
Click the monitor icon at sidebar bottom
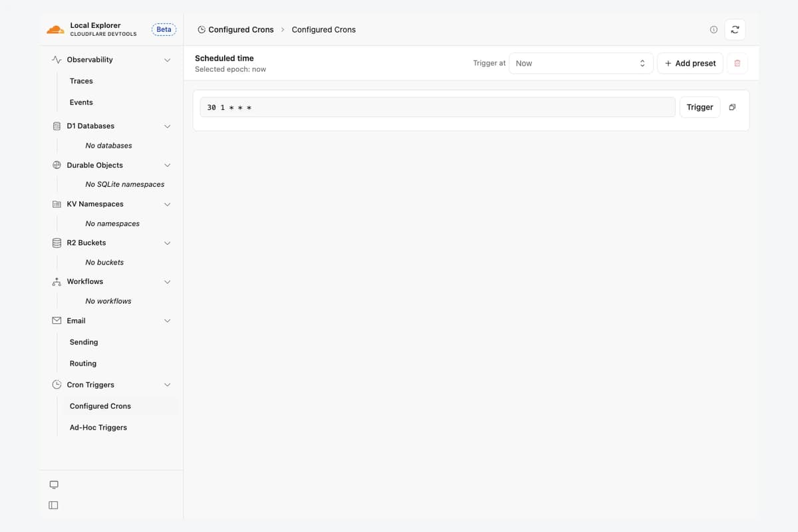coord(54,484)
